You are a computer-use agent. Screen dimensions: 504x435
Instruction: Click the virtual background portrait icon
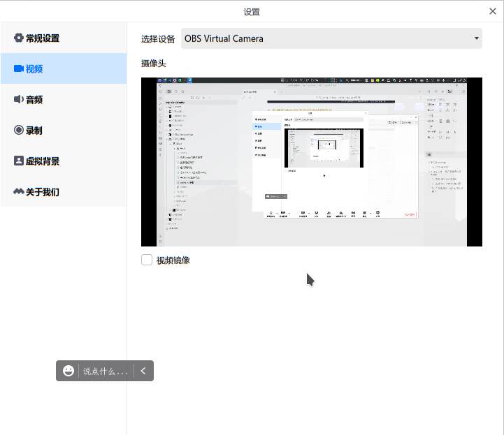click(19, 161)
